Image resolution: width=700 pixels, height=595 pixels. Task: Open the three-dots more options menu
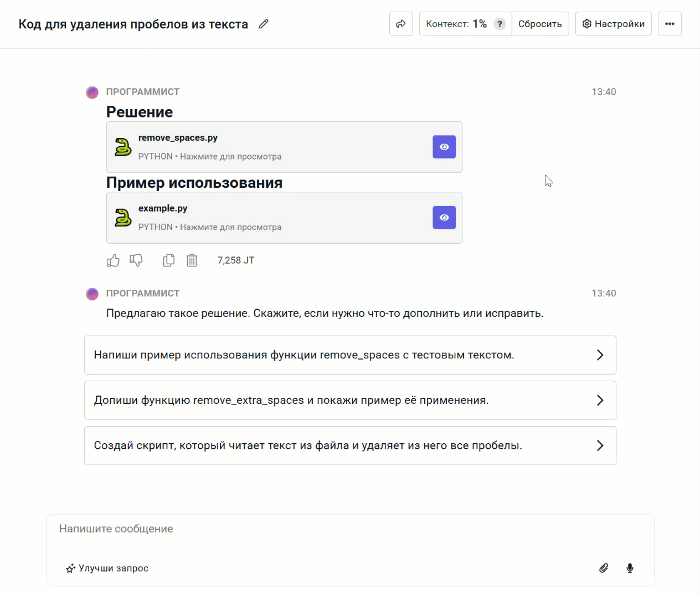pos(670,24)
